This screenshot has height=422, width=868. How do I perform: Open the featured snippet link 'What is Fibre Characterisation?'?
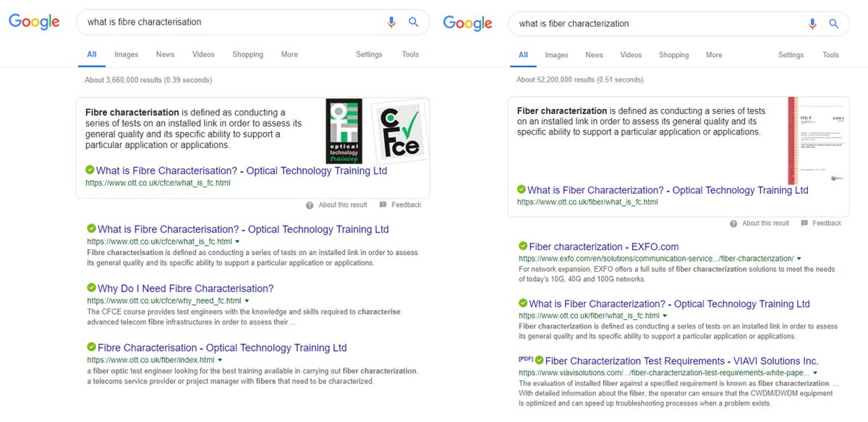pos(242,171)
